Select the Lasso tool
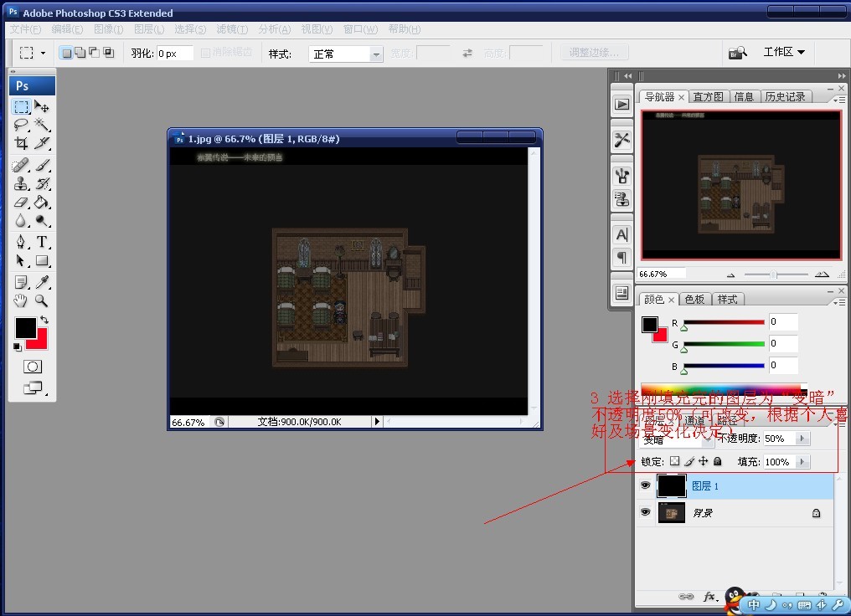 21,125
